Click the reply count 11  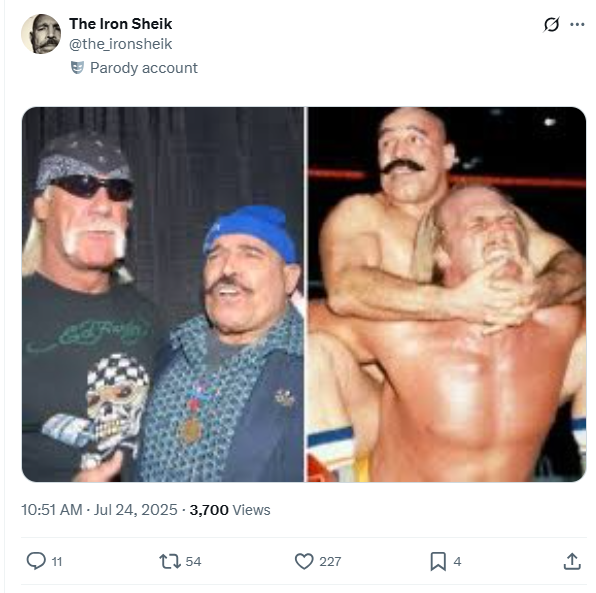click(x=57, y=562)
